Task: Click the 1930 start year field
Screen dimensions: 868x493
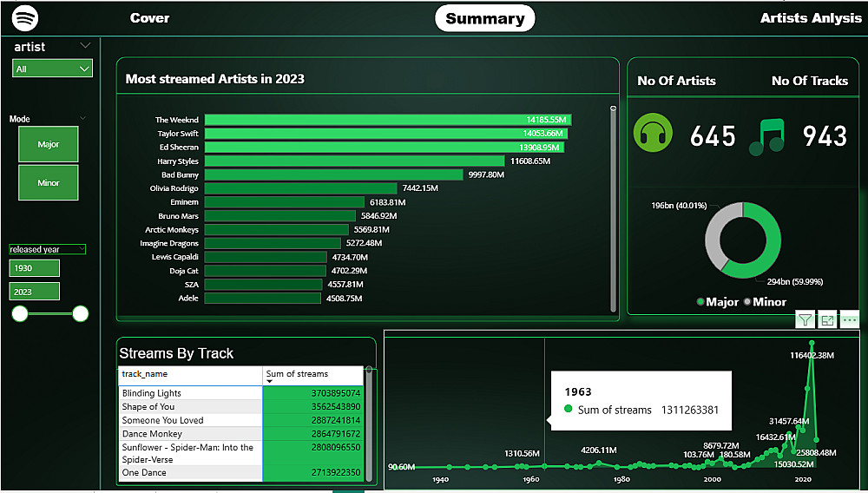Action: pos(35,268)
